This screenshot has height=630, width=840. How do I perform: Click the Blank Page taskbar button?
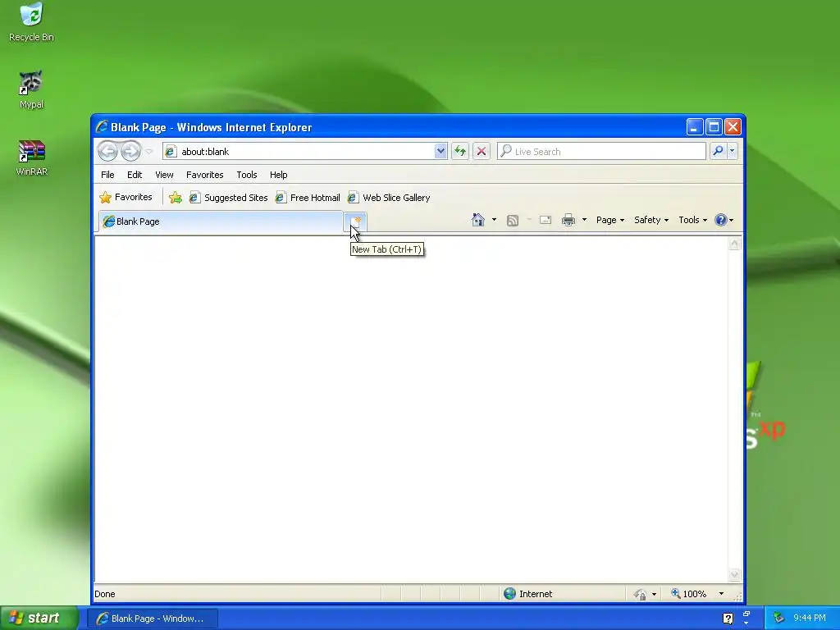(153, 619)
